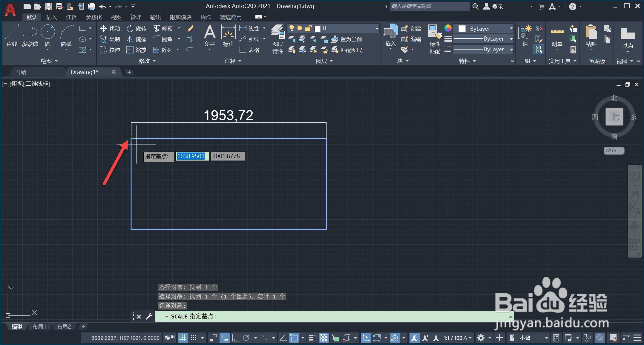Open Layer Properties (图层特性) panel

click(x=278, y=38)
